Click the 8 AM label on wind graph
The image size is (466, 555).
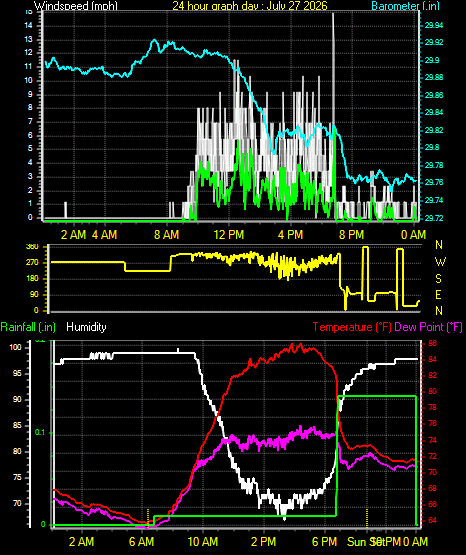167,234
